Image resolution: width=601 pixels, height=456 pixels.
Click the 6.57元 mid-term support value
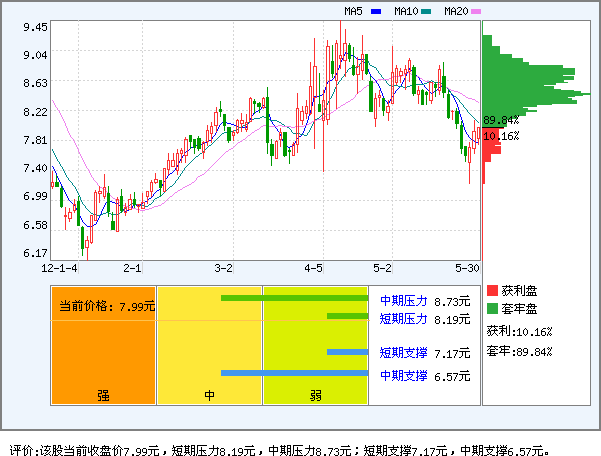[x=452, y=376]
